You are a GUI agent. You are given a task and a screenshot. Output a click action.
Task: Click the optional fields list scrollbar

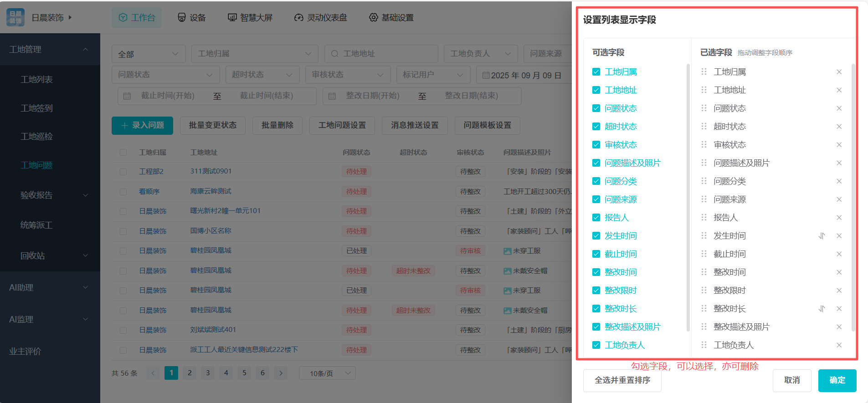tap(688, 196)
